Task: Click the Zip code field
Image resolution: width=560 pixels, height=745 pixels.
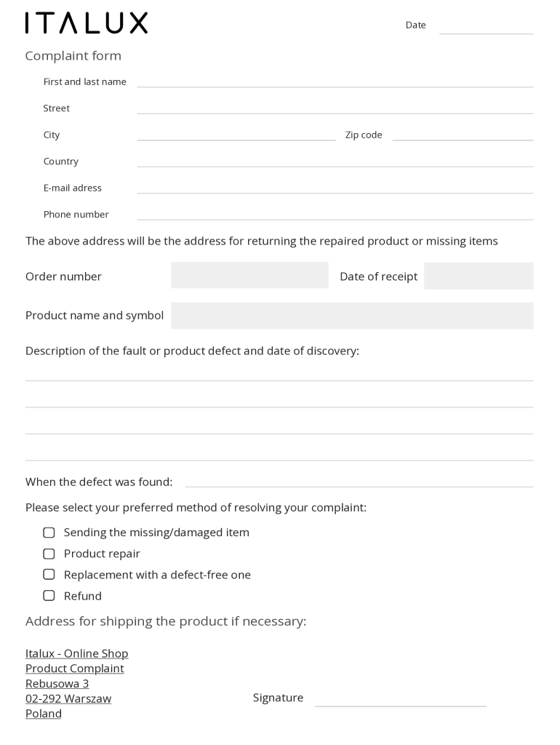Action: (x=463, y=134)
